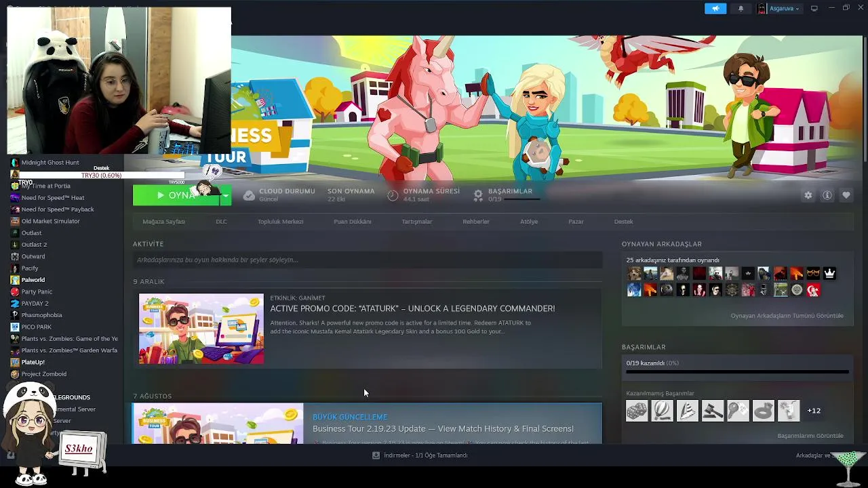Open the Pazar tab
This screenshot has height=488, width=868.
point(576,222)
